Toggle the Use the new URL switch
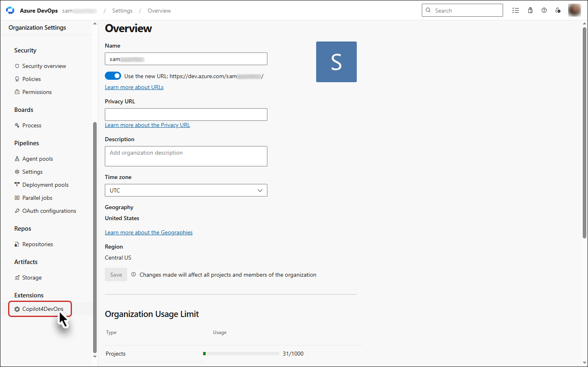The height and width of the screenshot is (367, 588). click(113, 76)
